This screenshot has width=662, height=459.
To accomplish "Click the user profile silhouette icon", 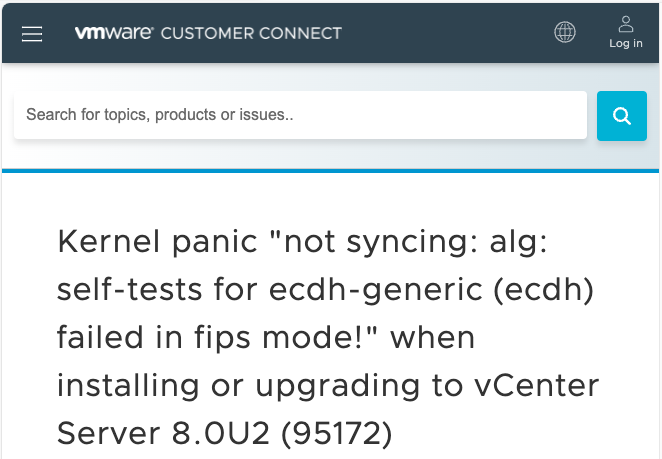I will click(x=626, y=23).
